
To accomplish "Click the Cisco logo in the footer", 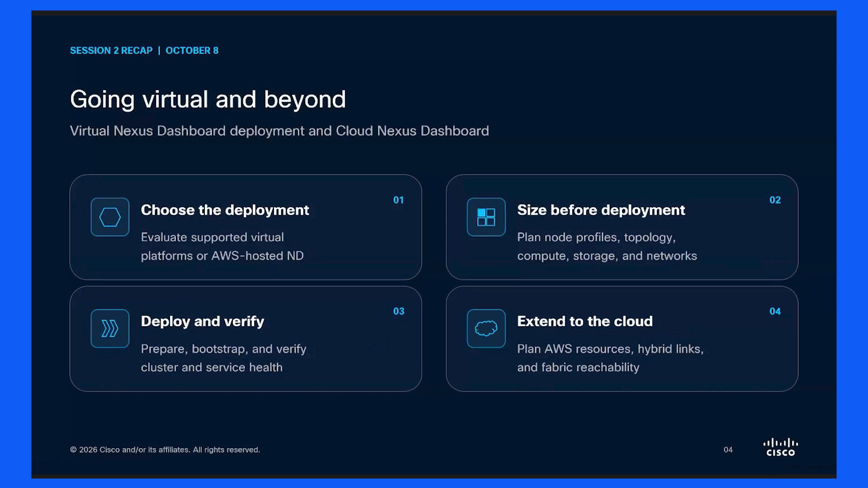I will point(781,447).
